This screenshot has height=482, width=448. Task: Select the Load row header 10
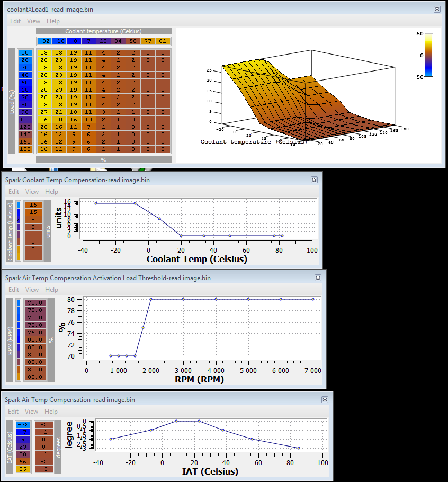coord(25,53)
